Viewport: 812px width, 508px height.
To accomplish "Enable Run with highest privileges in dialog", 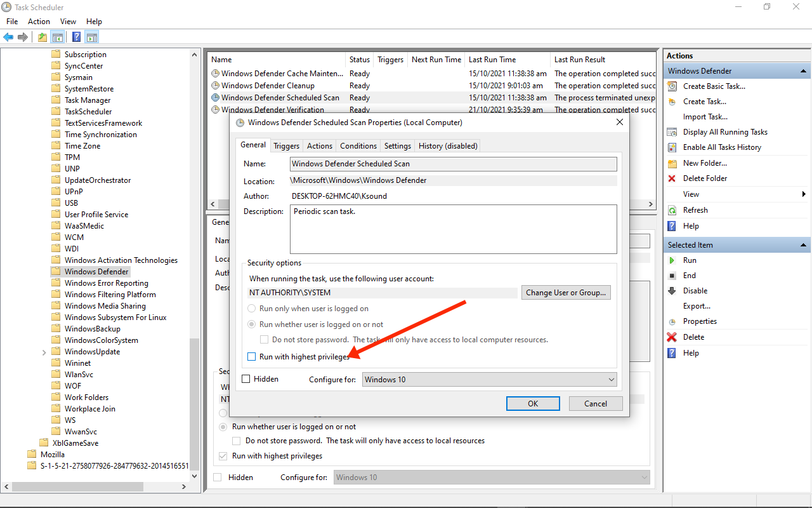I will tap(251, 357).
